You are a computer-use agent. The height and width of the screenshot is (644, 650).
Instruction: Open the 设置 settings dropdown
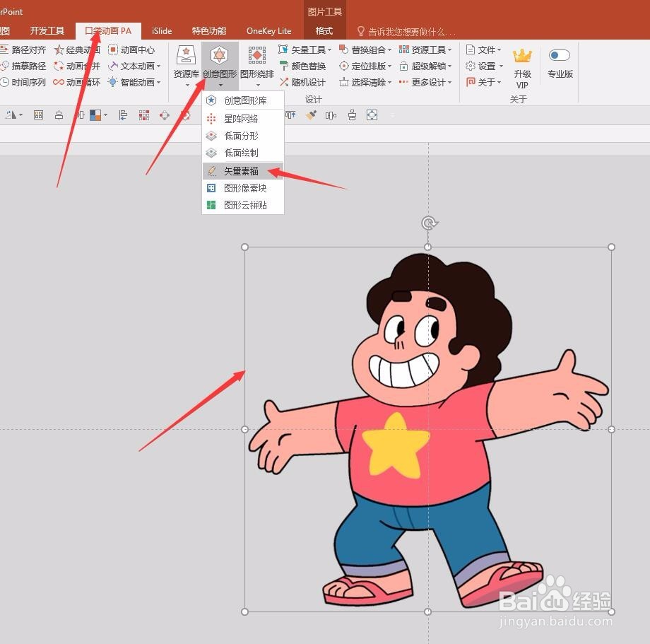tap(485, 66)
